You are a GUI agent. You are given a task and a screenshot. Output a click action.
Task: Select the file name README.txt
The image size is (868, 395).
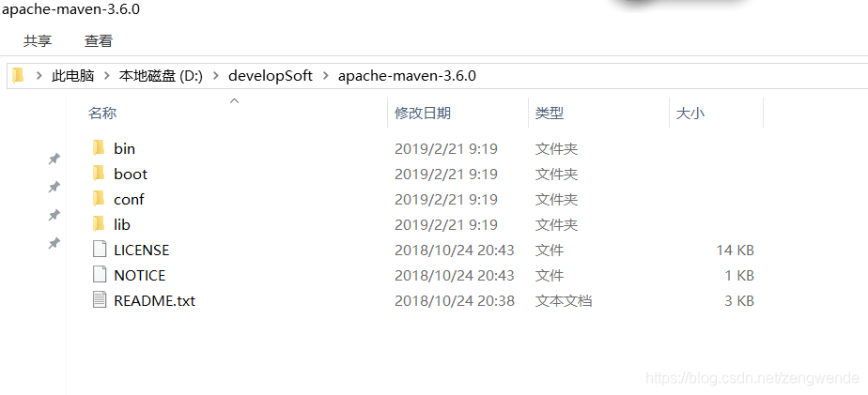(x=154, y=301)
